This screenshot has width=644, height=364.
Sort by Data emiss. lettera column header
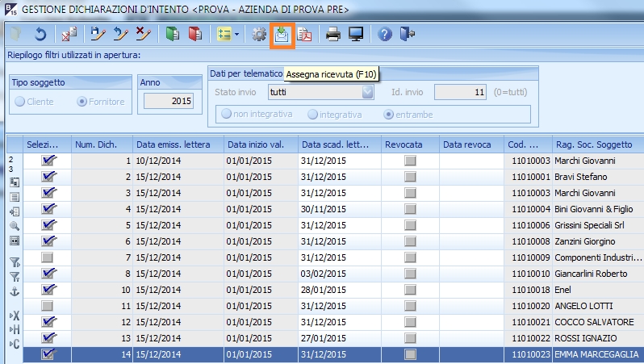[x=173, y=144]
